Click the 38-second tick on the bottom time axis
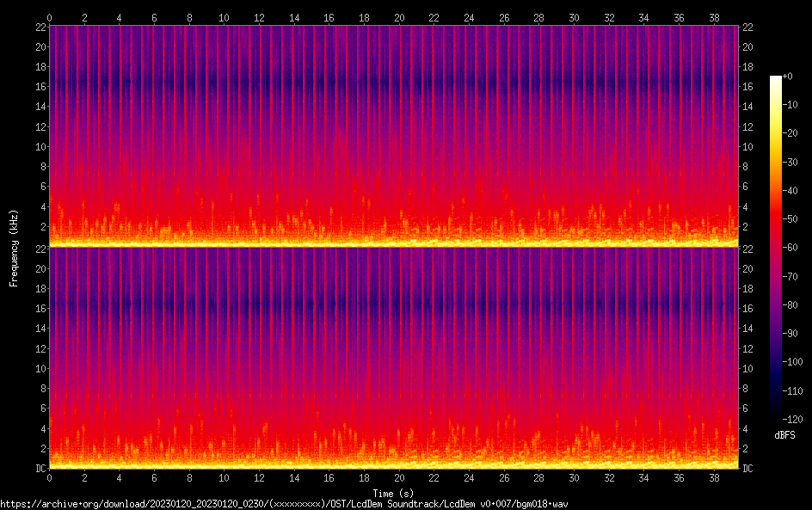The width and height of the screenshot is (812, 510). 714,477
